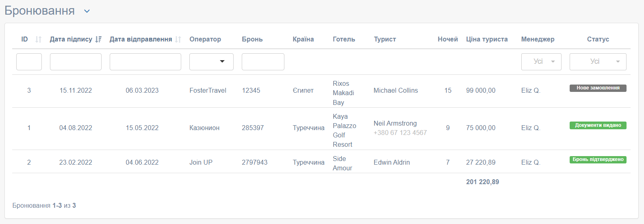Image resolution: width=644 pixels, height=224 pixels.
Task: Open the Статус filter dropdown
Action: pyautogui.click(x=598, y=62)
